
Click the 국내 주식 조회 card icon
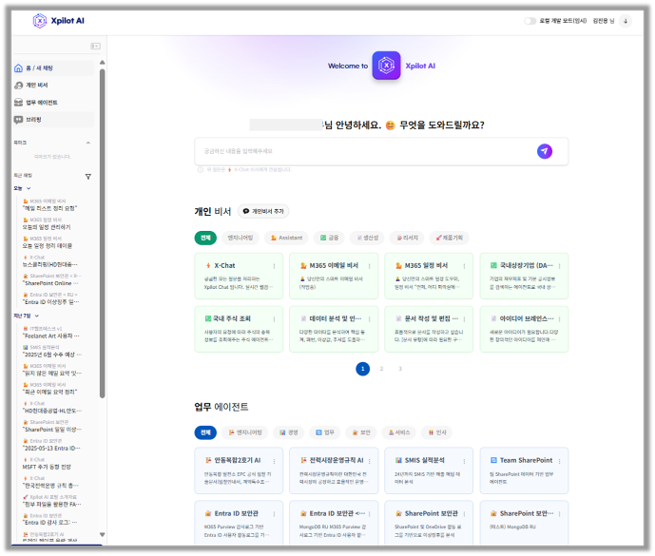(208, 319)
